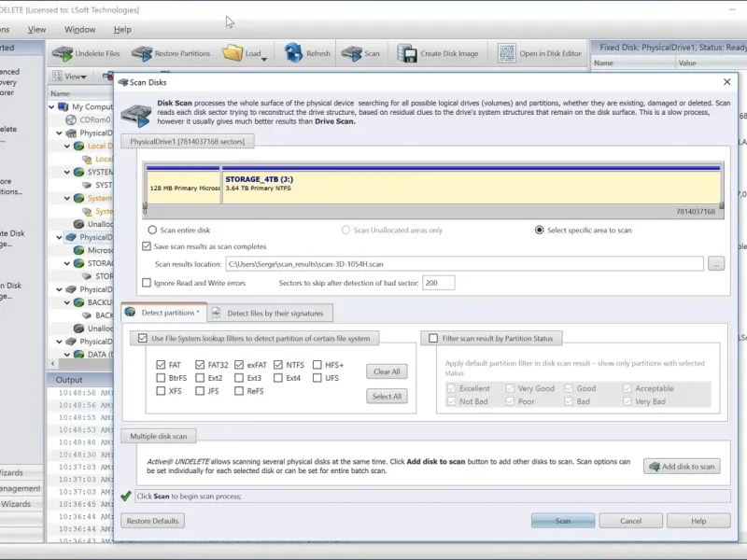Click the dialog Help button

(698, 521)
